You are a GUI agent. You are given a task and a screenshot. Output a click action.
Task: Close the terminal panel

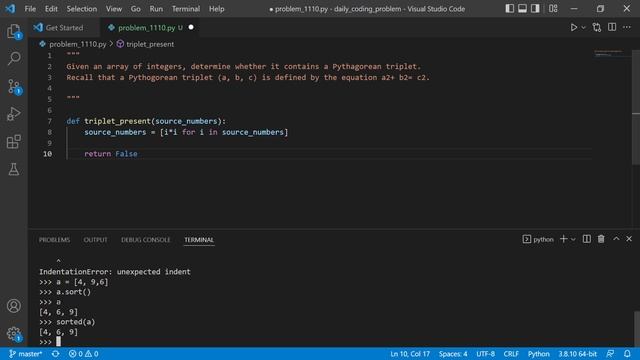point(629,239)
